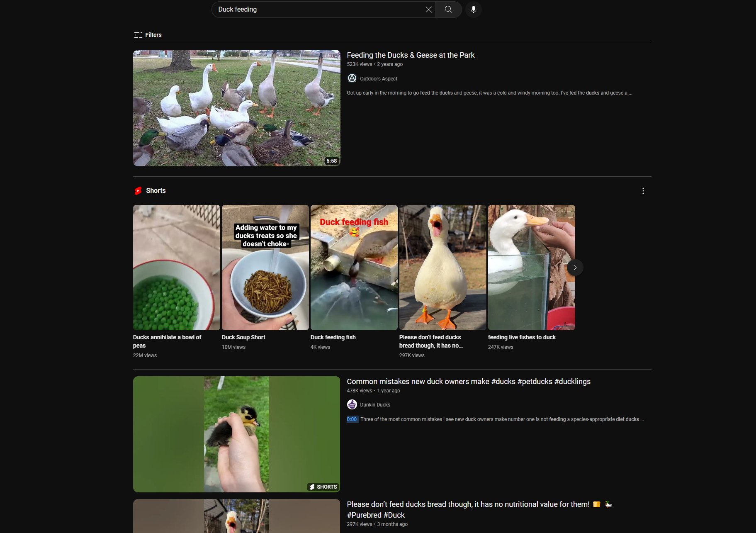This screenshot has width=756, height=533.
Task: Click the SHORTS badge on duckling thumbnail
Action: coord(323,487)
